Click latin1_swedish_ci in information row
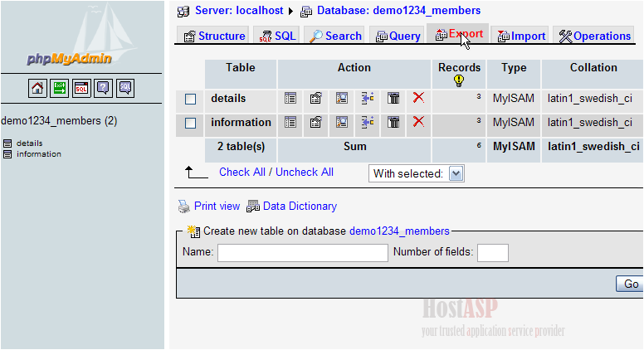644x350 pixels. (x=590, y=122)
